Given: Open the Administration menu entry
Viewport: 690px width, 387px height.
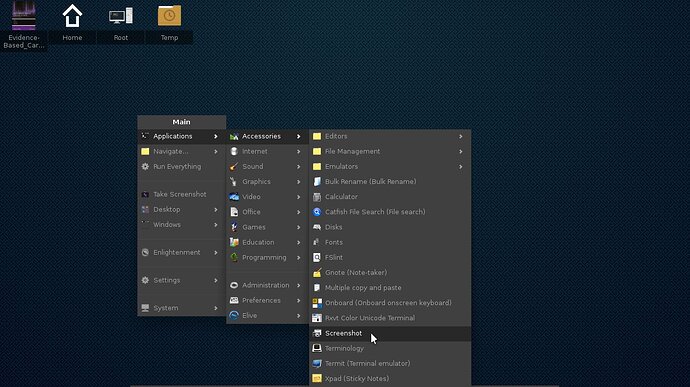Looking at the screenshot, I should tap(267, 285).
